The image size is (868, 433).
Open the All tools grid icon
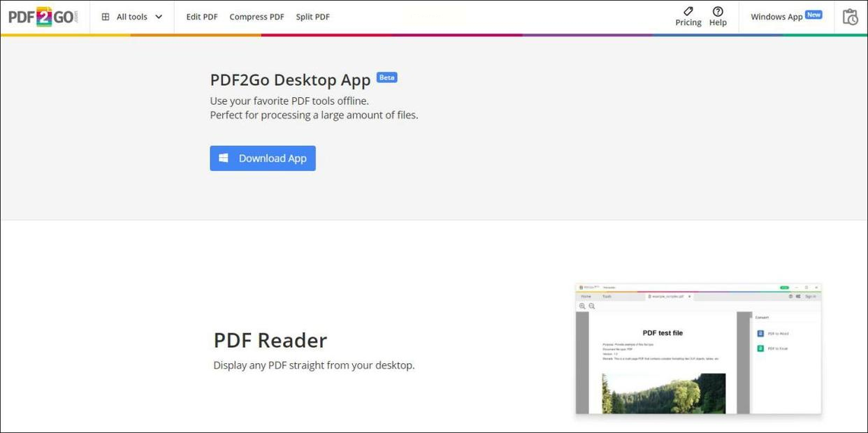click(x=106, y=17)
